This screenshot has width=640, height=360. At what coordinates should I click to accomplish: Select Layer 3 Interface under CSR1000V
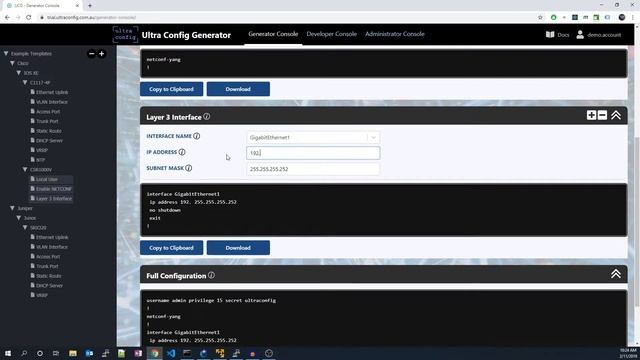pyautogui.click(x=51, y=199)
